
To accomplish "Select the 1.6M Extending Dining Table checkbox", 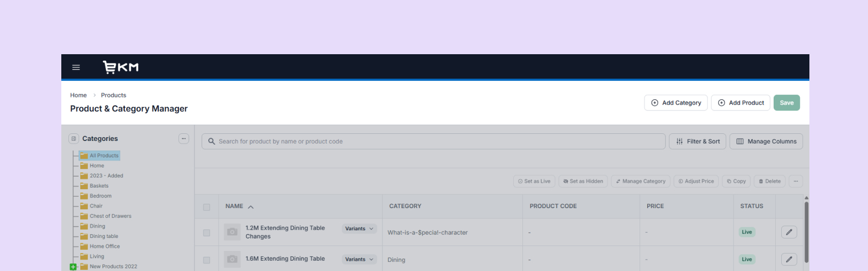I will point(207,260).
